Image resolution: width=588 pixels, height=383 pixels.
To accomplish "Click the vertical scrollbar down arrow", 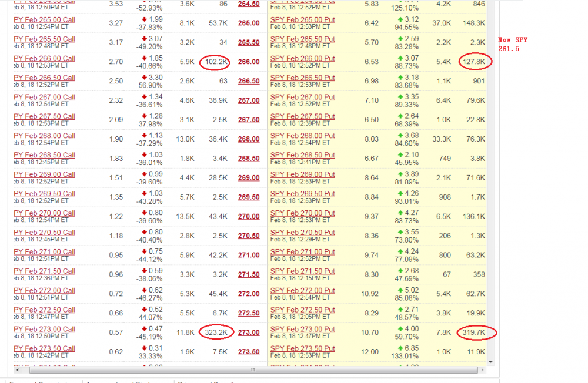I will 491,362.
